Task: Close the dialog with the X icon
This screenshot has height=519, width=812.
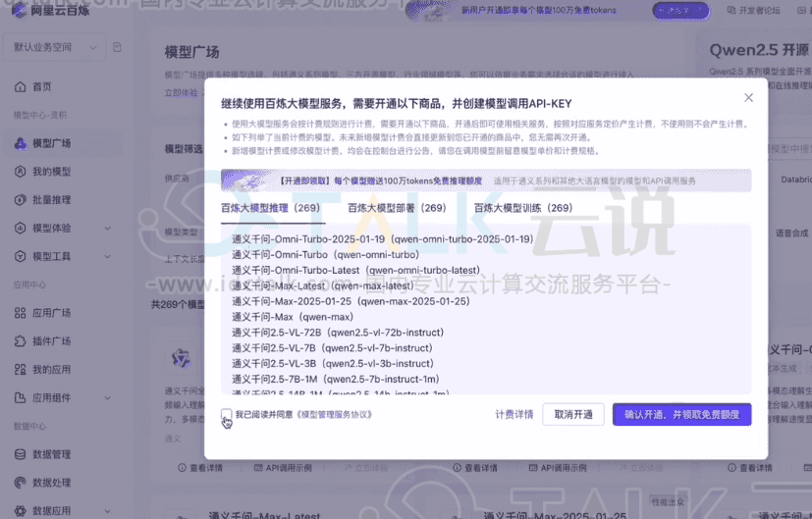Action: (748, 98)
